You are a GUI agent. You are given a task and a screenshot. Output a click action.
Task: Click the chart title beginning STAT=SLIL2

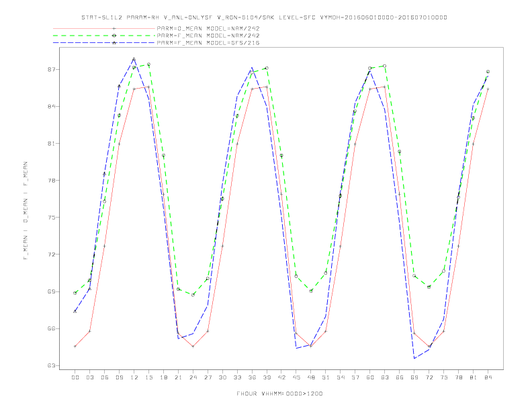[x=264, y=17]
